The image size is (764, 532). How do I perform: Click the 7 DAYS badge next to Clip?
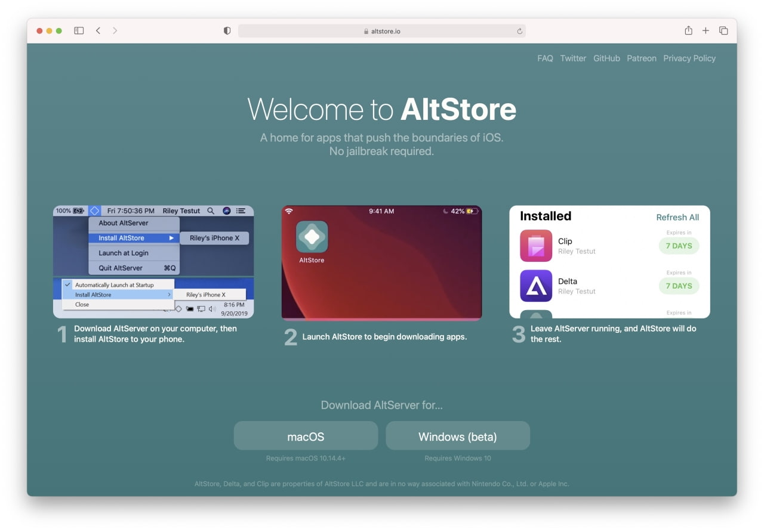point(679,246)
